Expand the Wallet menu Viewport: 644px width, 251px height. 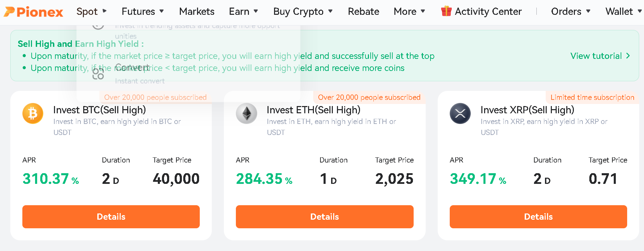[x=623, y=11]
